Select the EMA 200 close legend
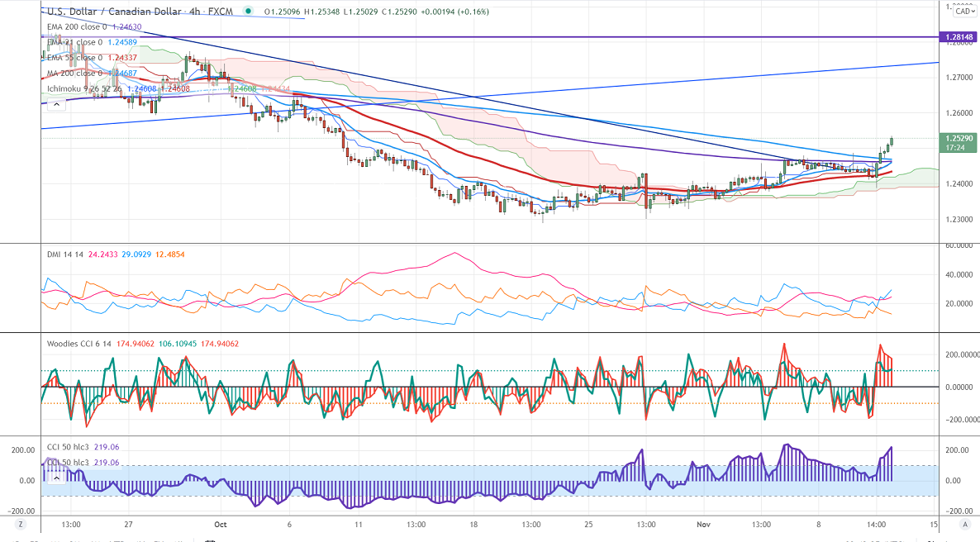The width and height of the screenshot is (980, 542). [77, 27]
